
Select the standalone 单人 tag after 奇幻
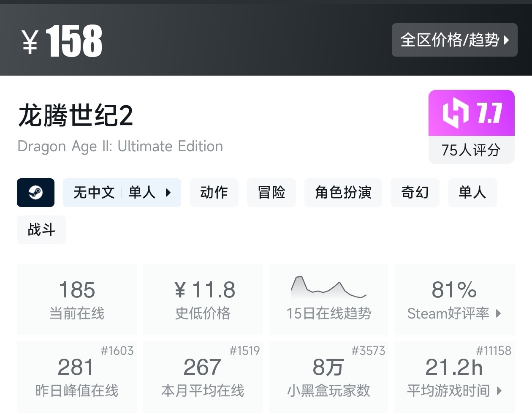tap(472, 193)
